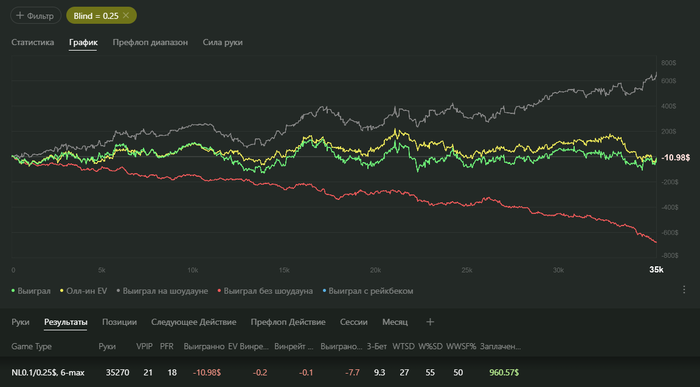The width and height of the screenshot is (700, 387).
Task: Open the Следующее Действие report tab
Action: coord(193,322)
